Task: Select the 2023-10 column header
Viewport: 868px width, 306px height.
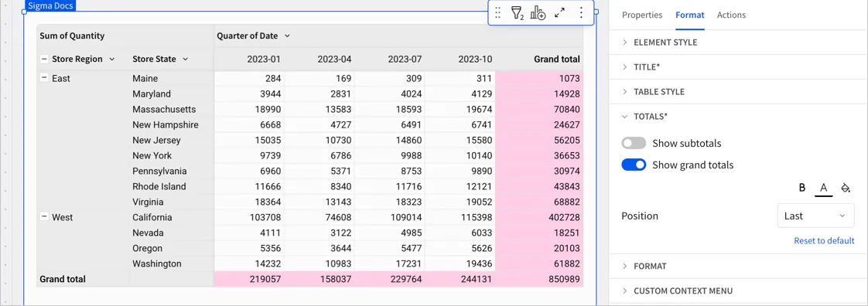Action: click(x=460, y=59)
